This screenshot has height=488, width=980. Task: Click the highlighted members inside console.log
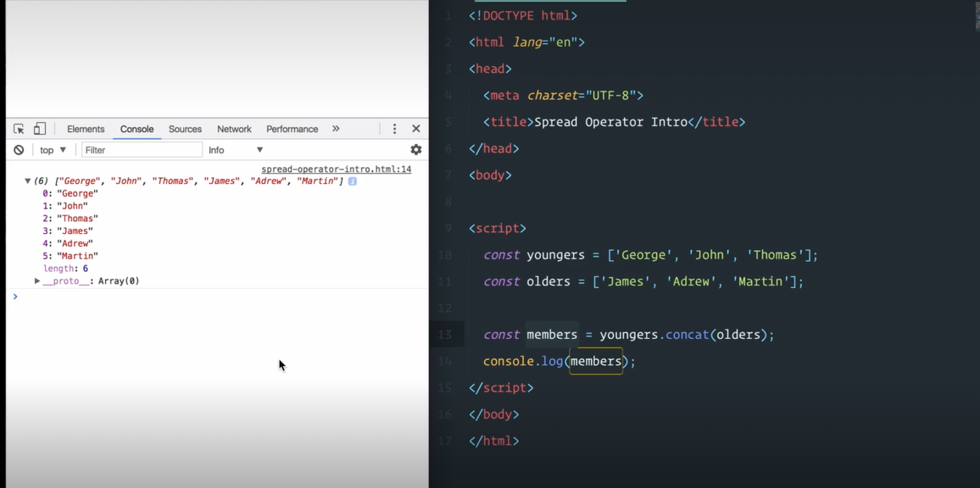pyautogui.click(x=596, y=361)
